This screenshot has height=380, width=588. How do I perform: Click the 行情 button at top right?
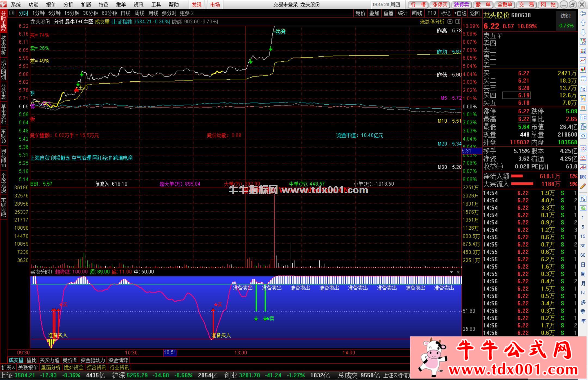pos(418,5)
